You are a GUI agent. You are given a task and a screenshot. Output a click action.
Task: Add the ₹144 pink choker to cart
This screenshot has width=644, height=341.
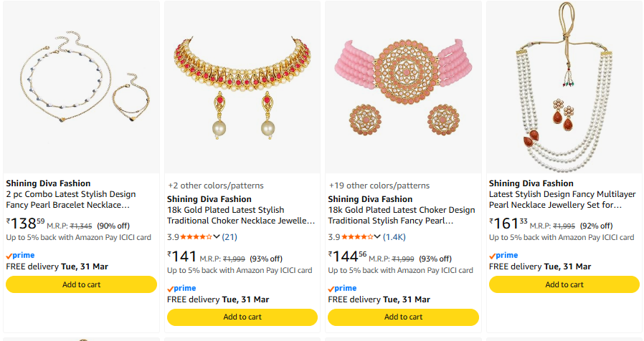pos(403,317)
